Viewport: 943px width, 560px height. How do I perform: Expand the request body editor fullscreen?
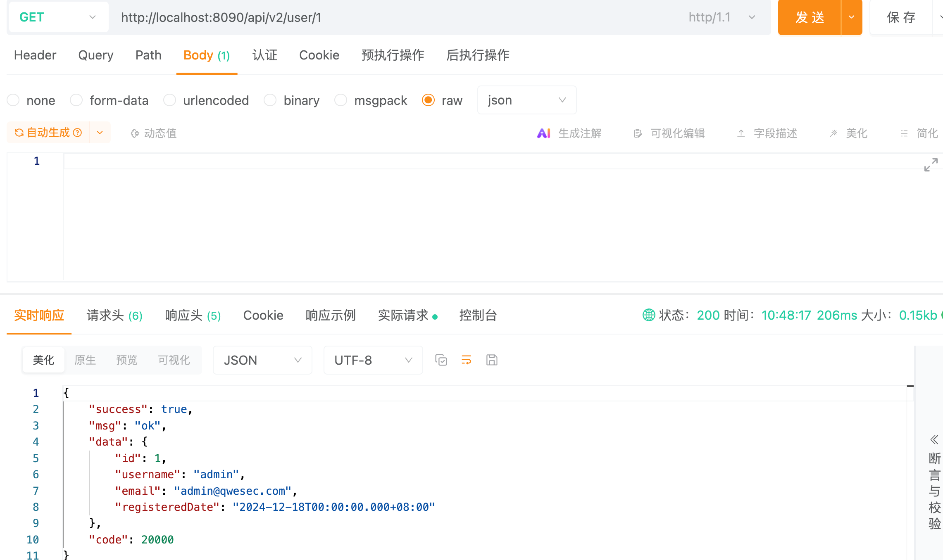pos(931,165)
